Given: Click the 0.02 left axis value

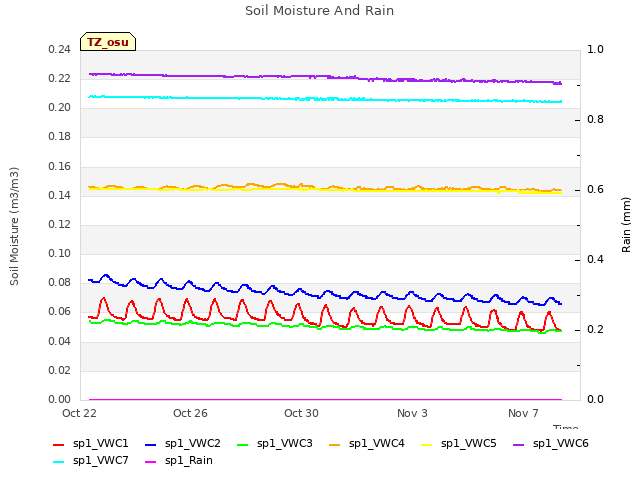Looking at the screenshot, I should pyautogui.click(x=60, y=371).
